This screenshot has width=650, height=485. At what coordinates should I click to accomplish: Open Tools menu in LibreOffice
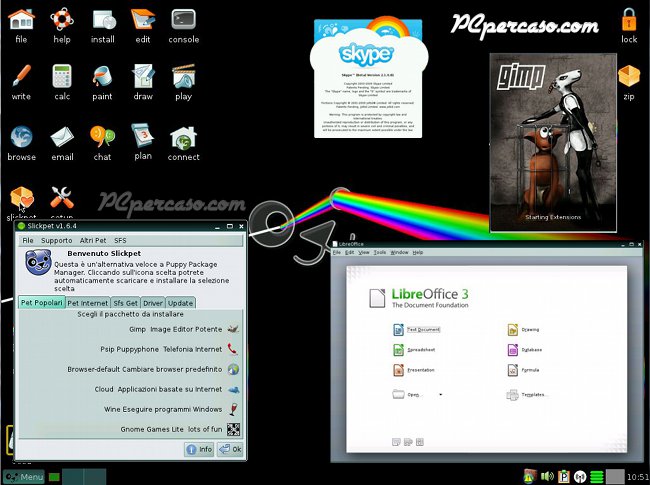coord(380,252)
